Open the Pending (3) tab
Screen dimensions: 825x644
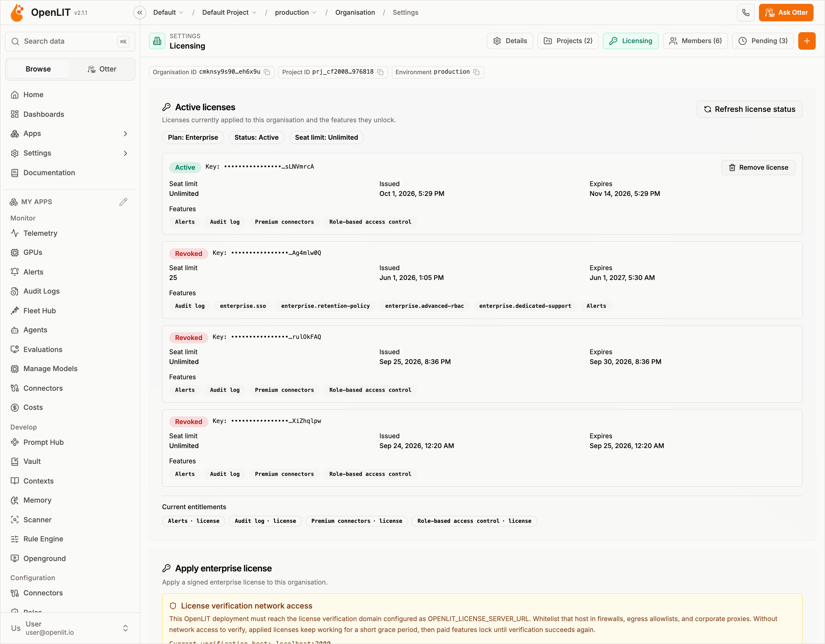point(763,41)
